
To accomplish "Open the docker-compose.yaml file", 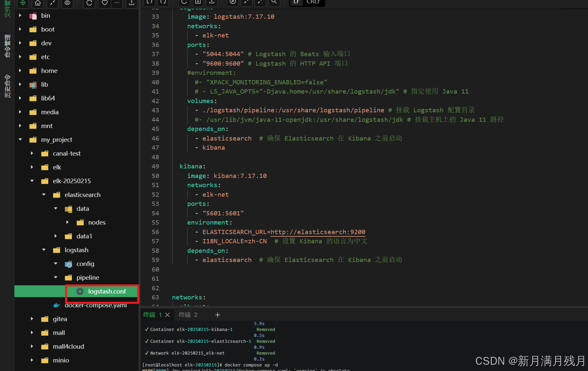I will (96, 305).
